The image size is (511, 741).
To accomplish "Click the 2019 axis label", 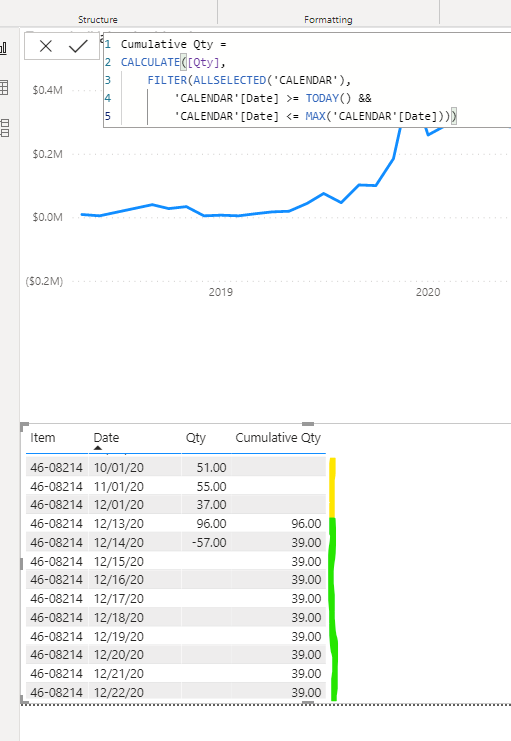I will 220,292.
